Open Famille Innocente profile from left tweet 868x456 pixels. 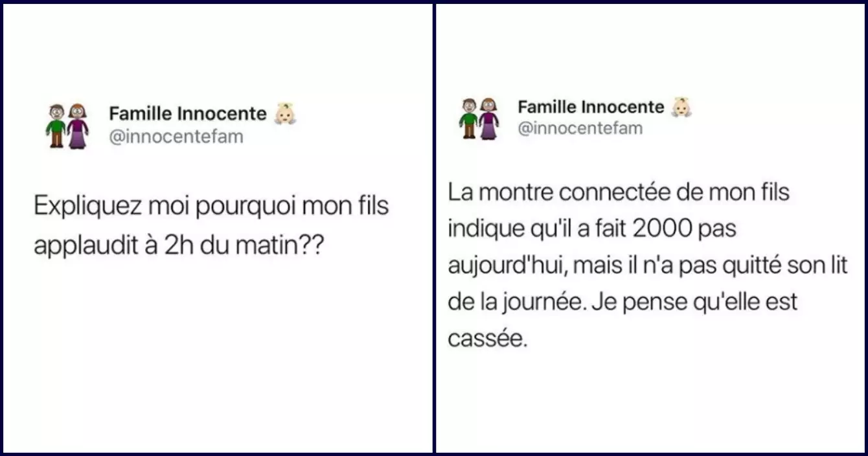coord(188,114)
